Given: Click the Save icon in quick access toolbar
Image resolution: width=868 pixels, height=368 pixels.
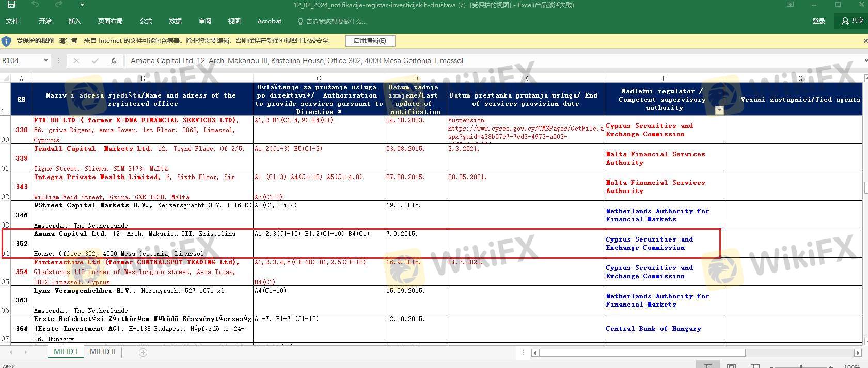Looking at the screenshot, I should point(11,5).
